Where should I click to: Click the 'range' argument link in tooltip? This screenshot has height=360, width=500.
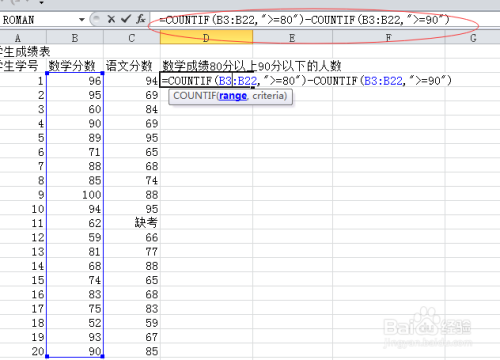233,96
